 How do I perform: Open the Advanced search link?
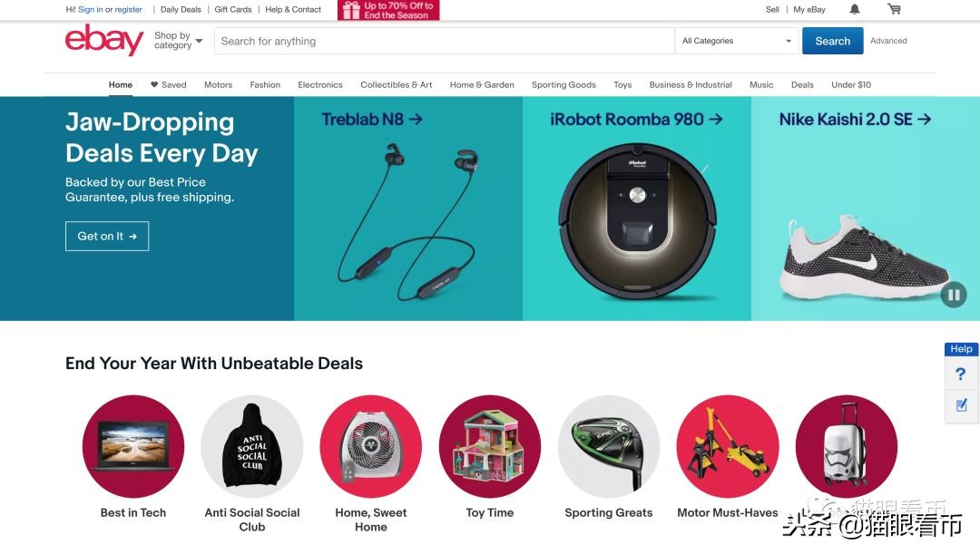tap(888, 41)
